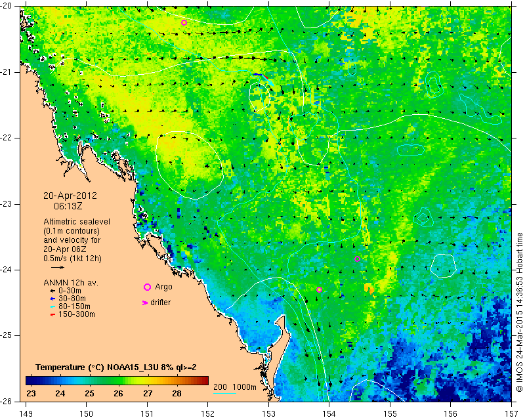Click the red 150-300m arrow in ANMN legend

52,315
